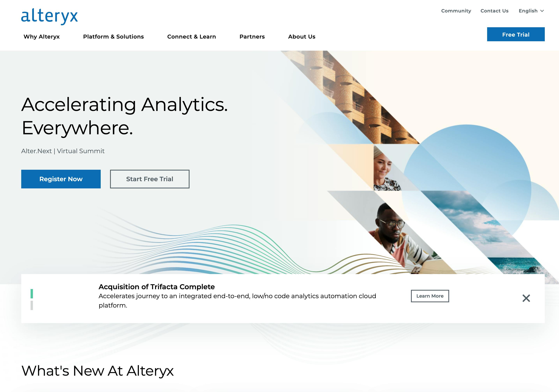Click the Community navigation icon

click(456, 11)
